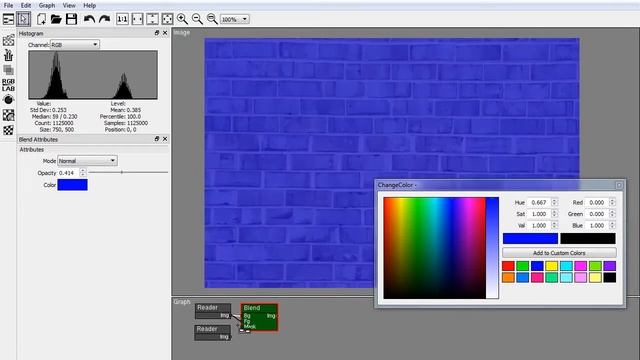This screenshot has width=640, height=360.
Task: Select the bottom checkerboard sidebar icon
Action: pos(8,130)
